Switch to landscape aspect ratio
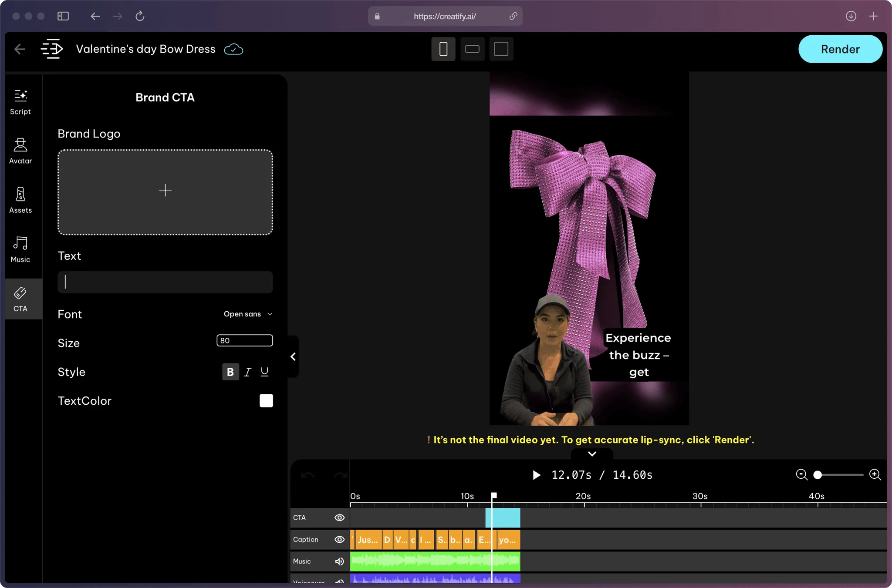The width and height of the screenshot is (892, 588). click(472, 49)
